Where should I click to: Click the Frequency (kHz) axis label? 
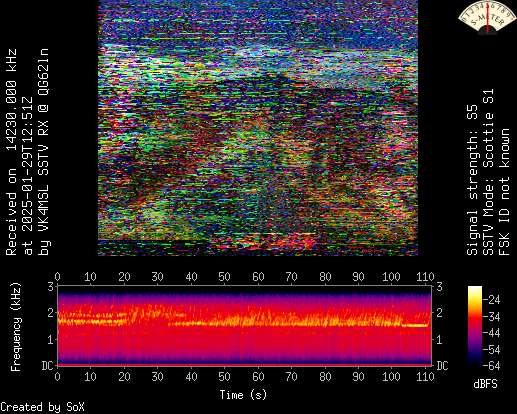(16, 327)
